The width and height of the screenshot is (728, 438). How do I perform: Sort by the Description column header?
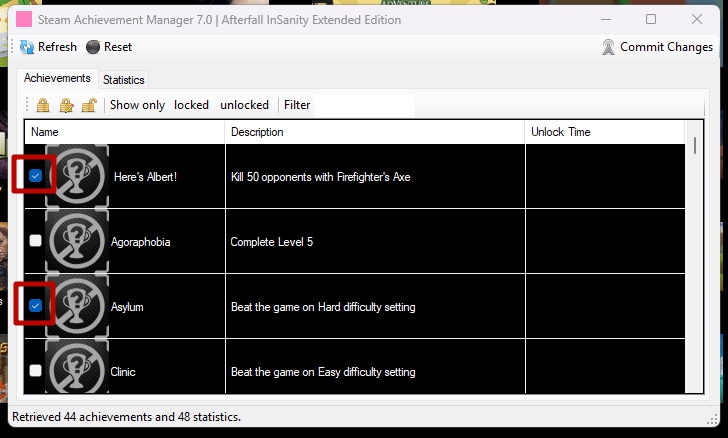click(375, 132)
